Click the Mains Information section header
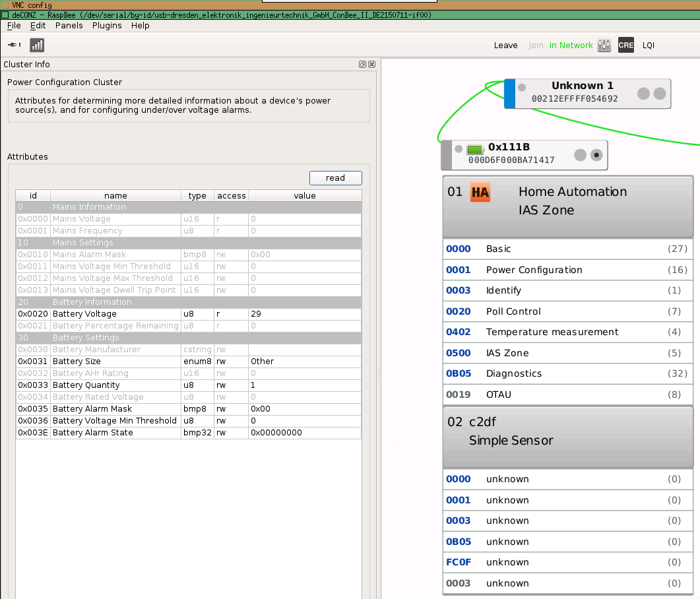 [x=189, y=207]
